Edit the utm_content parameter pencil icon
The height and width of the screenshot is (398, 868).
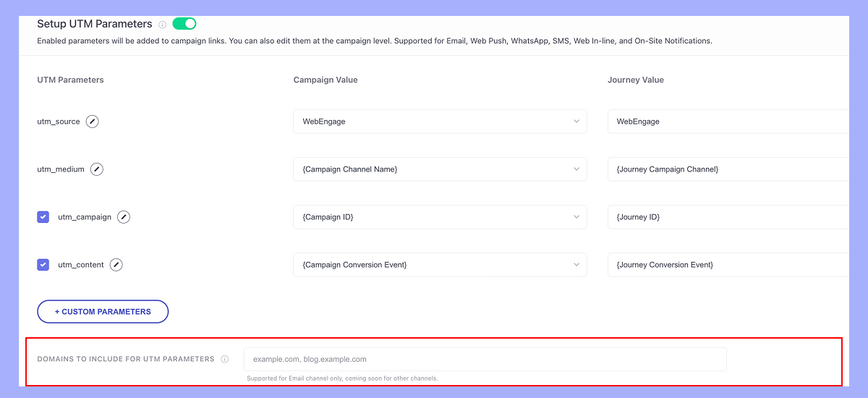[x=116, y=265]
